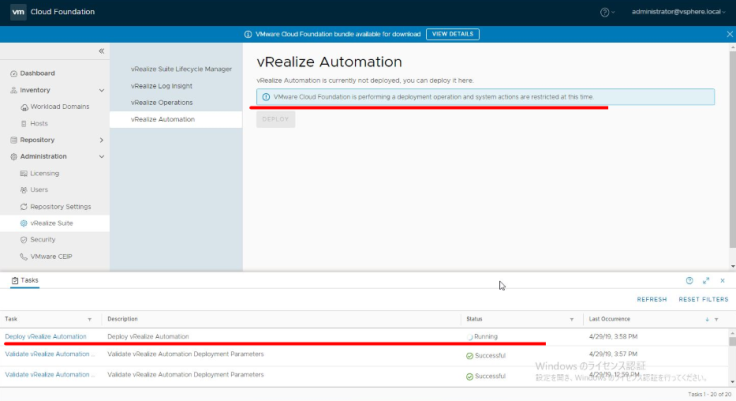Click the info icon in the blue banner
The image size is (736, 401).
248,34
